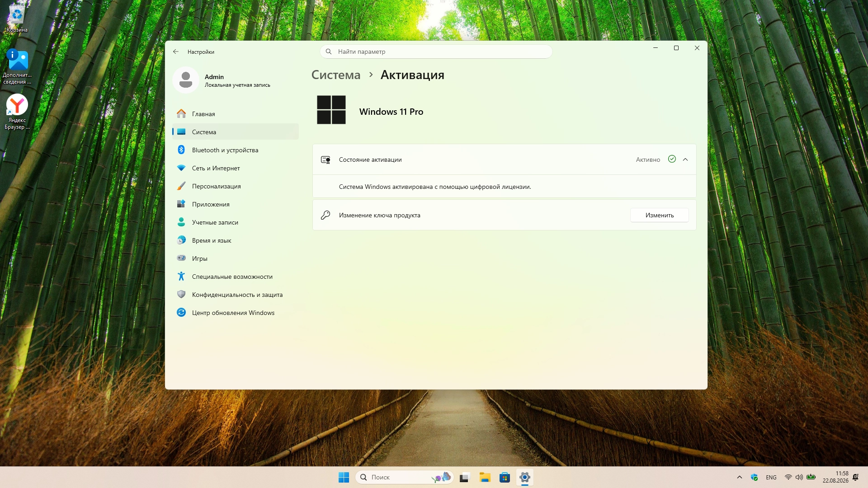Viewport: 868px width, 488px height.
Task: Click the Wi-Fi network tray icon
Action: pos(788,477)
